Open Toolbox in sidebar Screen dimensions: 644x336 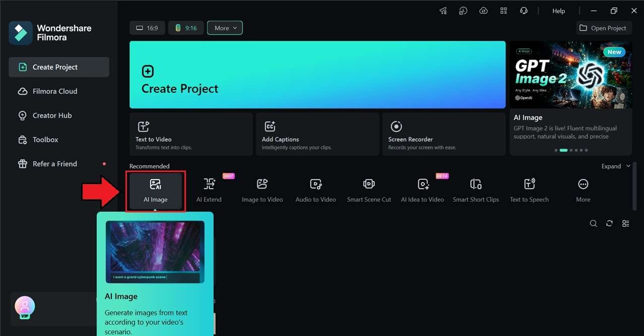coord(59,140)
